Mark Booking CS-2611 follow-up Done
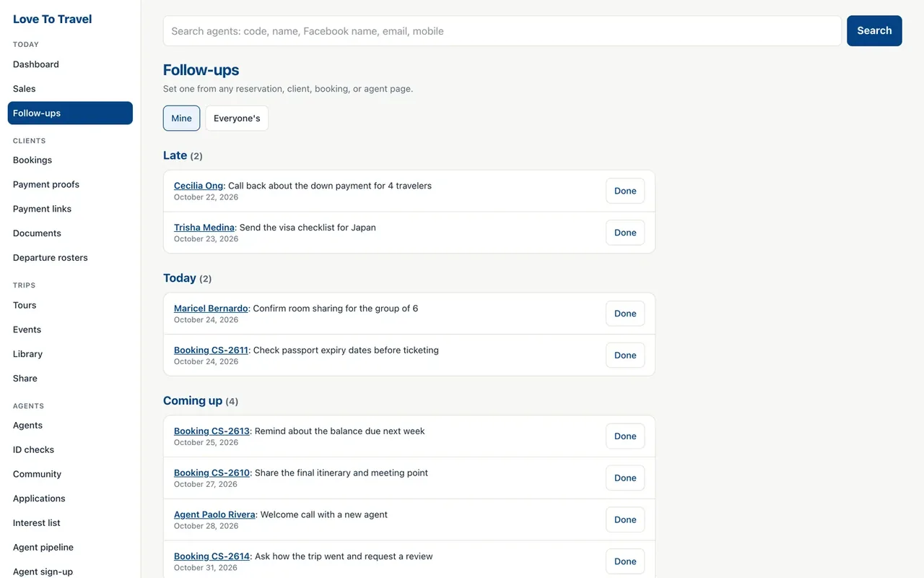 point(625,355)
